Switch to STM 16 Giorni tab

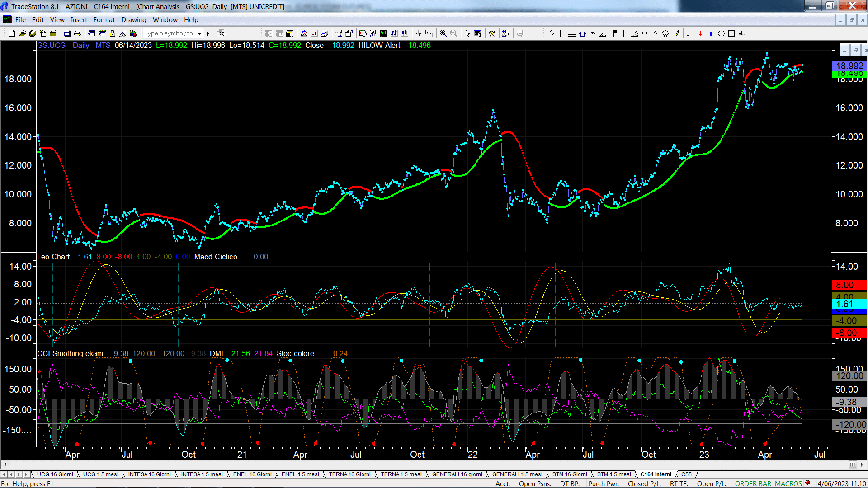click(x=570, y=474)
